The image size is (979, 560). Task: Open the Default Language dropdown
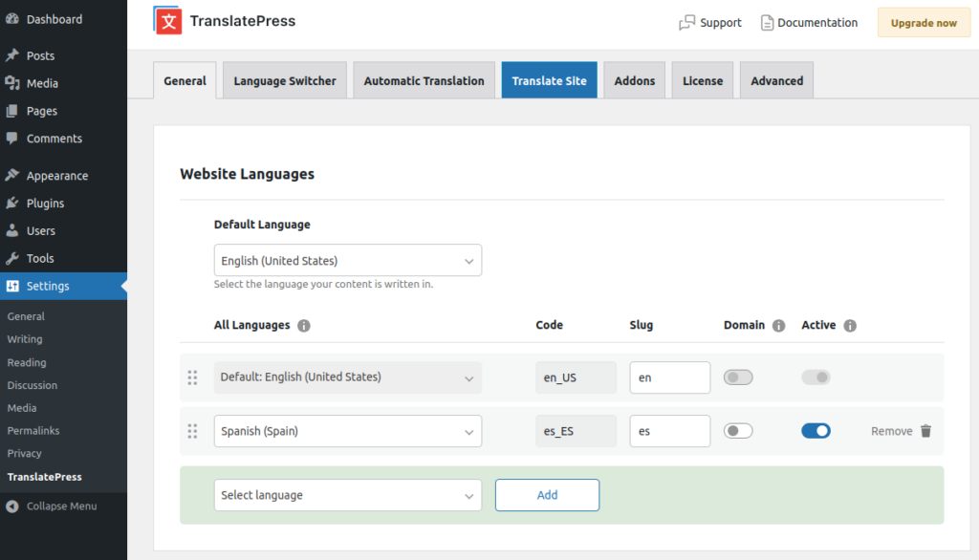(347, 261)
